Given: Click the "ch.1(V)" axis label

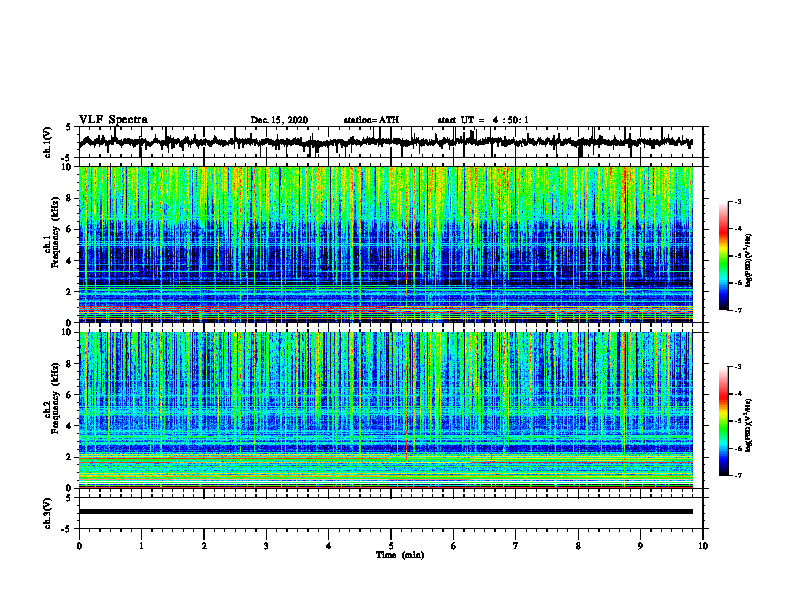Looking at the screenshot, I should pyautogui.click(x=48, y=142).
